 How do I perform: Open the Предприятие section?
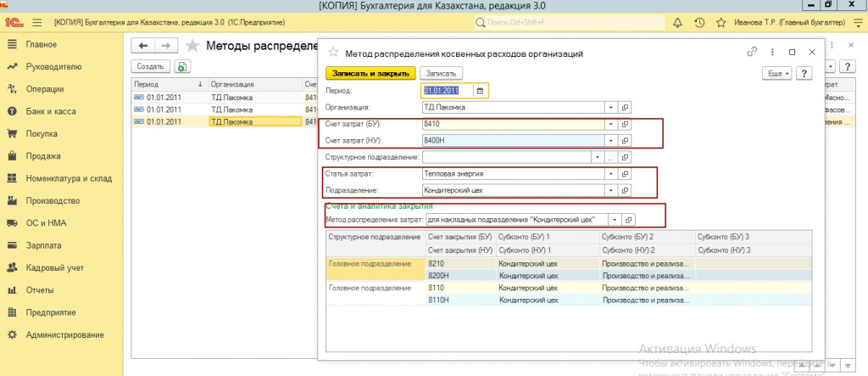coord(50,312)
